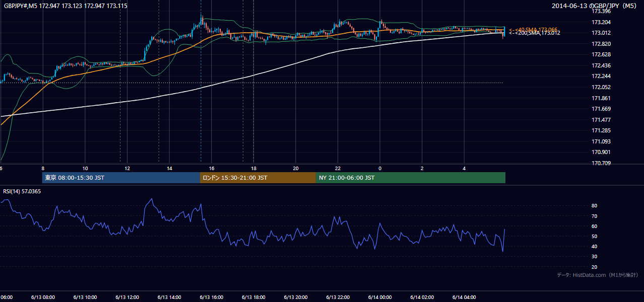644x302 pixels.
Task: Click the RSI(14) 57.0365 indicator label
Action: point(22,191)
